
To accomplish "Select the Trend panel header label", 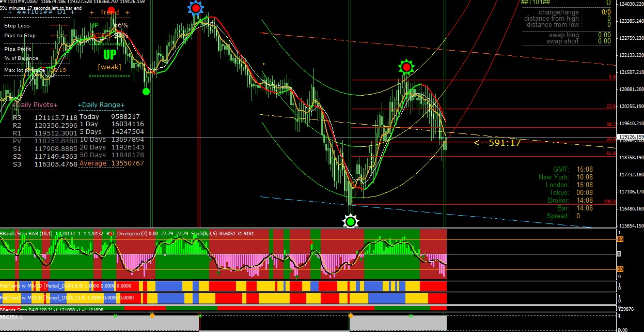I will point(109,12).
